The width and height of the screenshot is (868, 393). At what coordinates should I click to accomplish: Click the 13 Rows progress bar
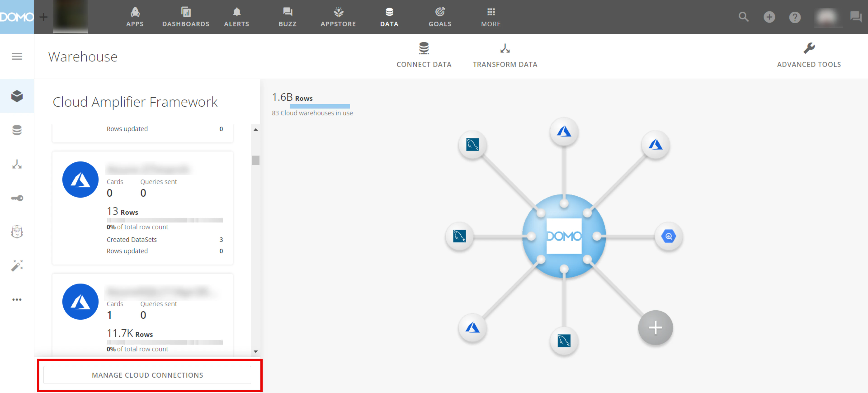tap(165, 220)
